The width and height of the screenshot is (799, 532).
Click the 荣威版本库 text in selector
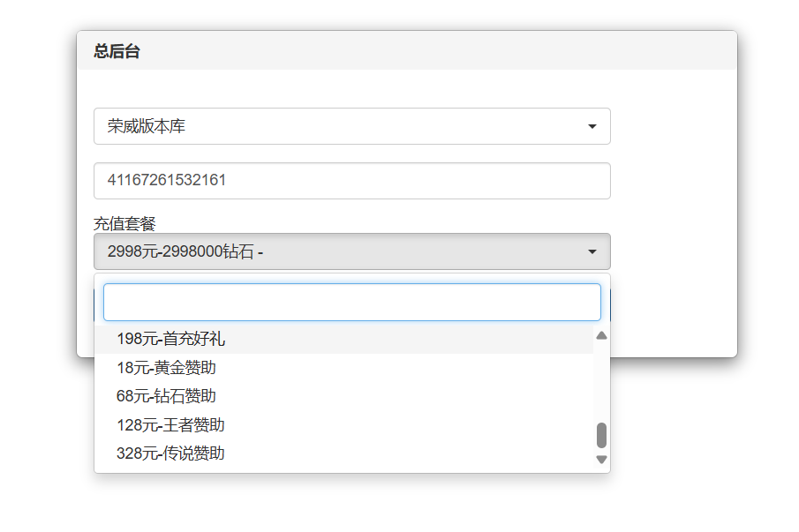(x=147, y=127)
